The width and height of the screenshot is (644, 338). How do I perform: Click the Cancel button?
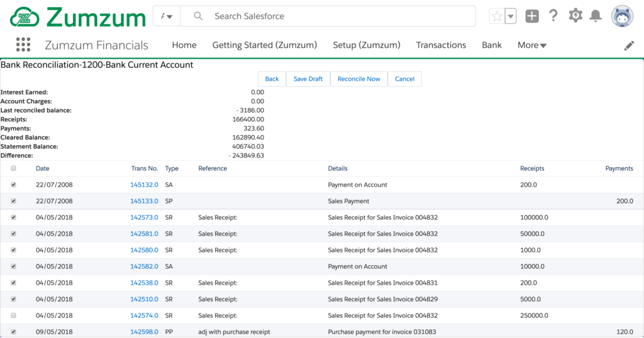click(404, 79)
